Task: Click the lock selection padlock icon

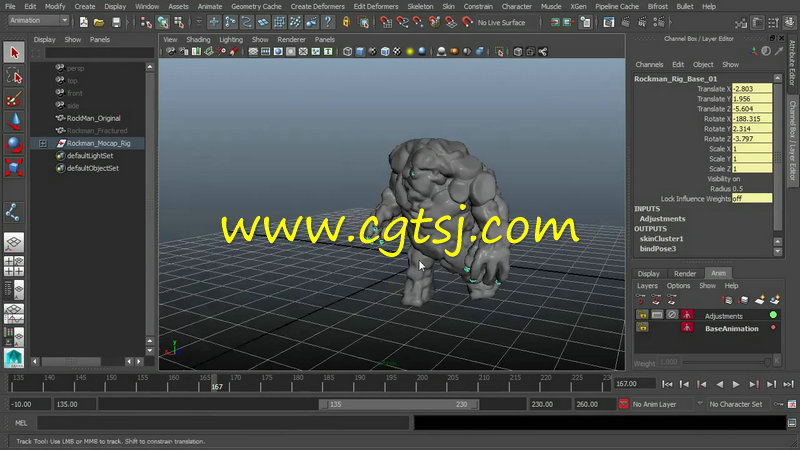Action: click(346, 22)
